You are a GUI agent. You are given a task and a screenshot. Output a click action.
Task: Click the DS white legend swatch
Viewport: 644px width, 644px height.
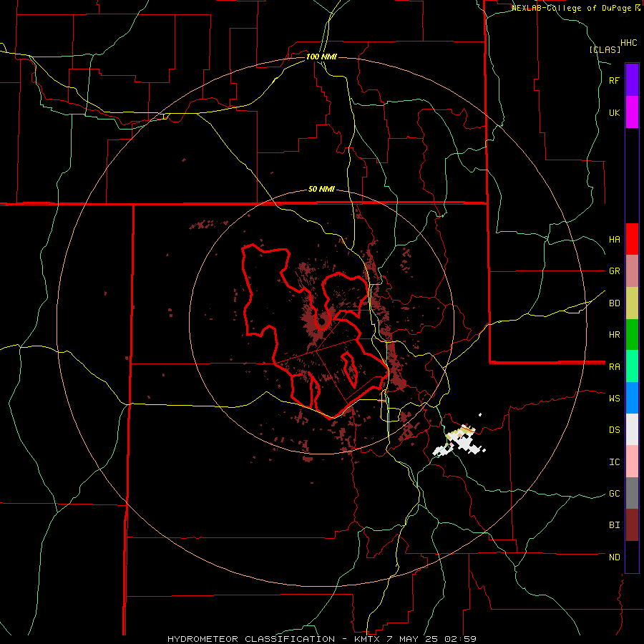[632, 429]
